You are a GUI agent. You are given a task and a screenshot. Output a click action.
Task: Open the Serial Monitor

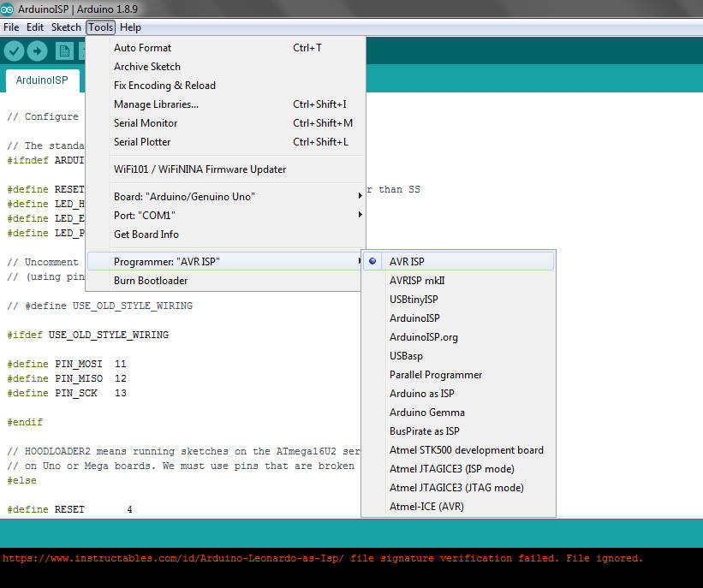click(225, 123)
